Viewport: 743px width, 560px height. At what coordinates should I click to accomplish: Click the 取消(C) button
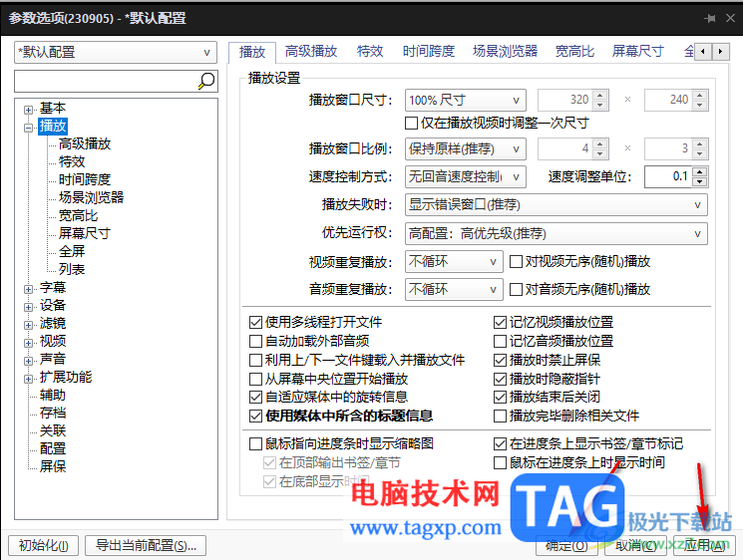pos(636,546)
